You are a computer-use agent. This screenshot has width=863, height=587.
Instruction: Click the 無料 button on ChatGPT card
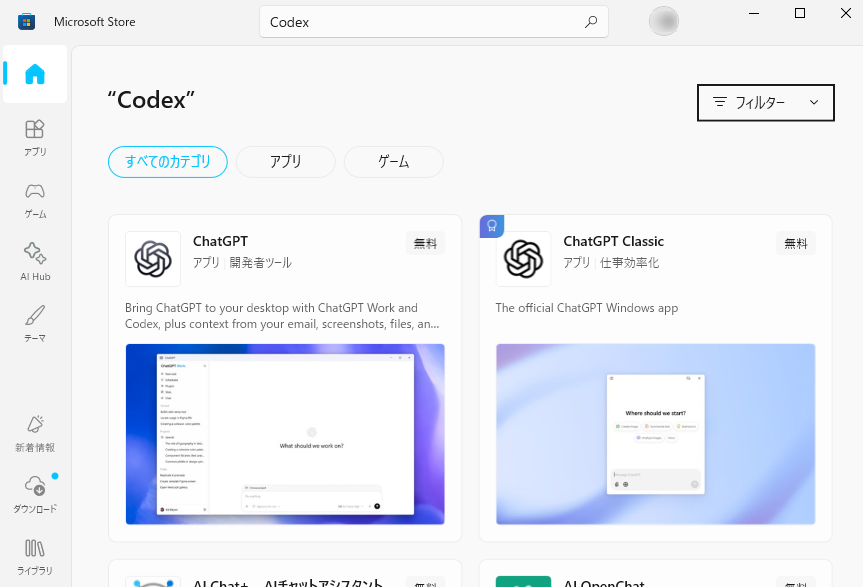click(425, 243)
